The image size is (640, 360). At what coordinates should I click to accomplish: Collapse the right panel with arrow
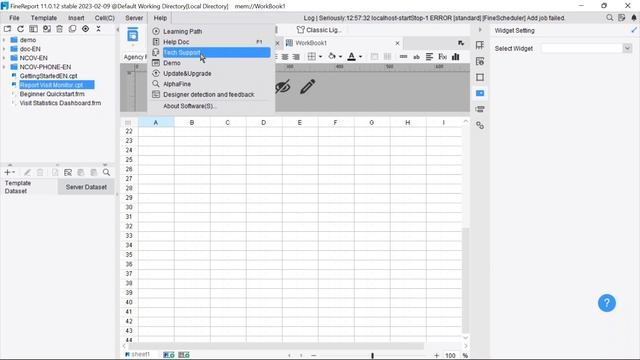480,30
